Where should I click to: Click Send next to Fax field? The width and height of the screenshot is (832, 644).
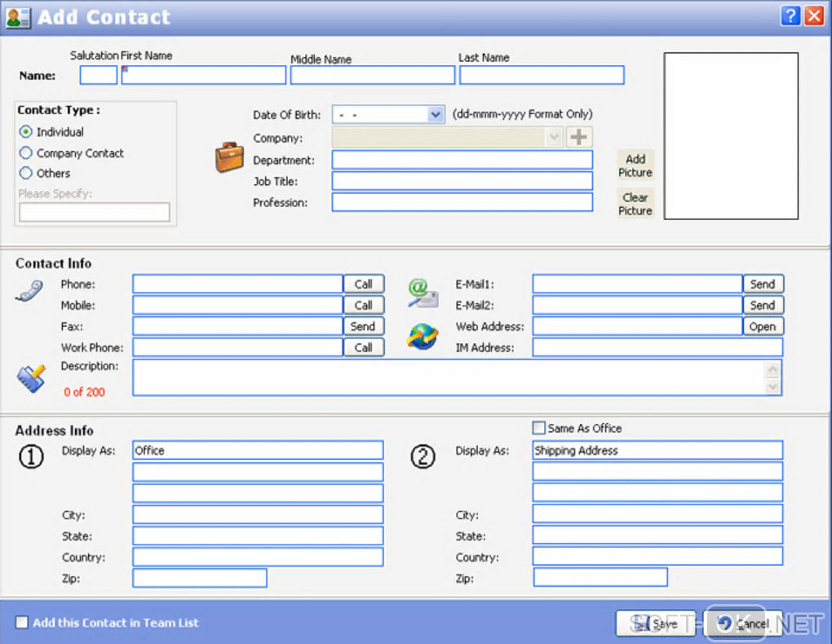[364, 326]
